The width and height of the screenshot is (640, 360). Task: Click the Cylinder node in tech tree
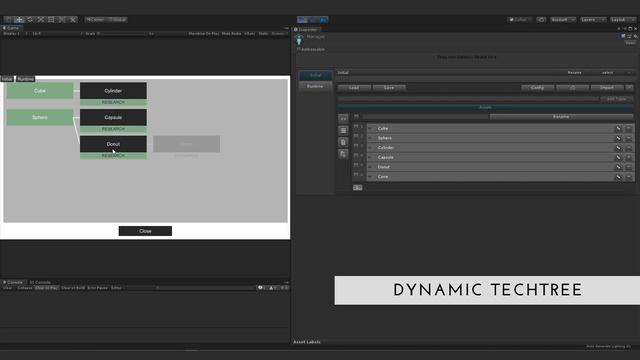coord(113,91)
